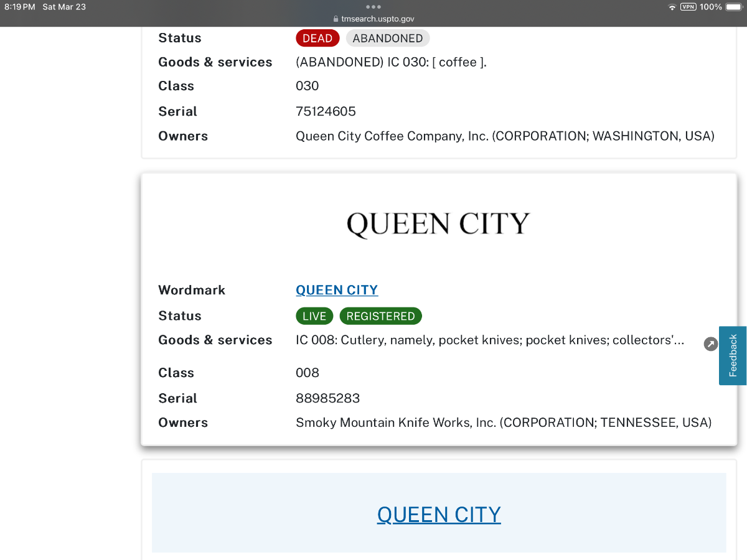Image resolution: width=747 pixels, height=560 pixels.
Task: Select serial number 88985283
Action: (327, 398)
